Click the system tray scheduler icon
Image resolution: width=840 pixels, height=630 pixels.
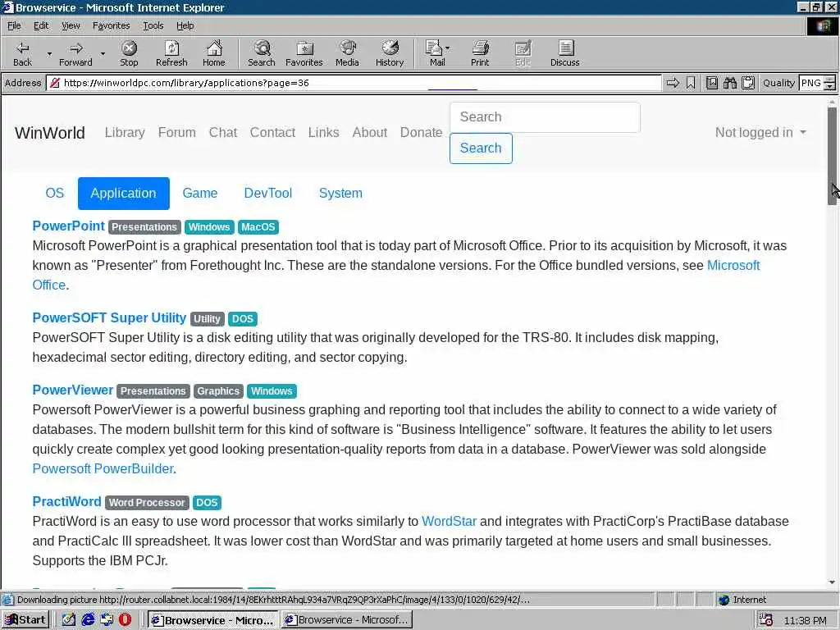765,619
